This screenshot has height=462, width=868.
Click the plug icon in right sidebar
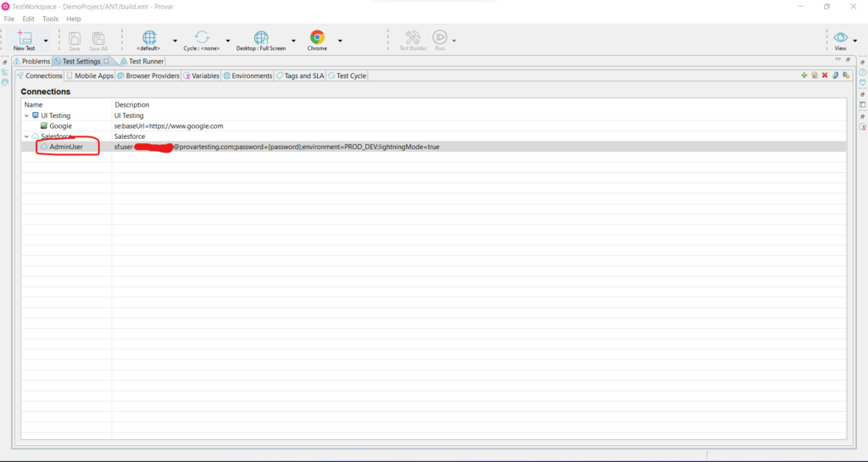[862, 82]
